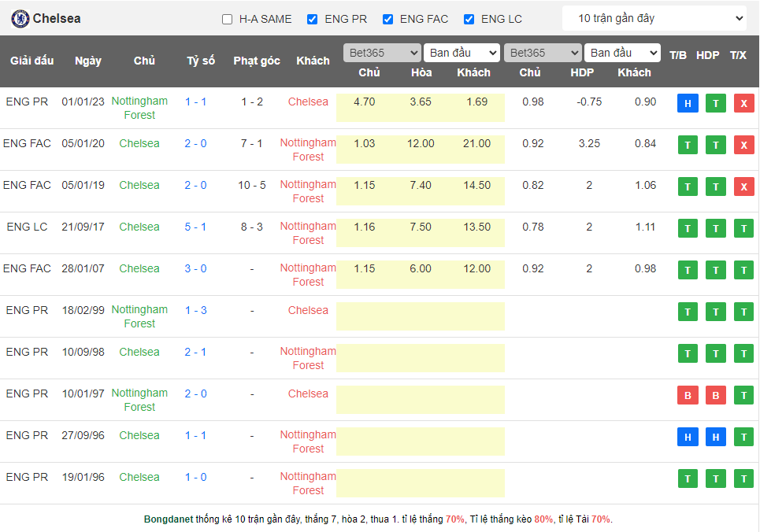The image size is (760, 532).
Task: Enable the H-A SAME checkbox
Action: (x=228, y=19)
